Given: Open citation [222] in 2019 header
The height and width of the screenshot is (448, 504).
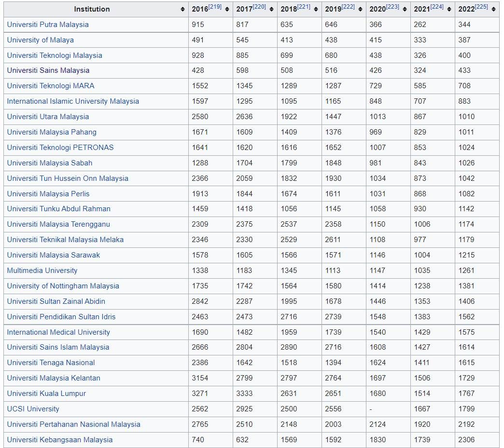Looking at the screenshot, I should tap(348, 7).
